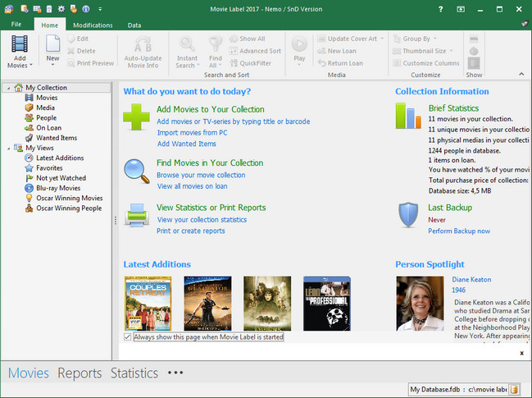Click the help question mark icon
Image resolution: width=532 pixels, height=398 pixels.
(440, 9)
